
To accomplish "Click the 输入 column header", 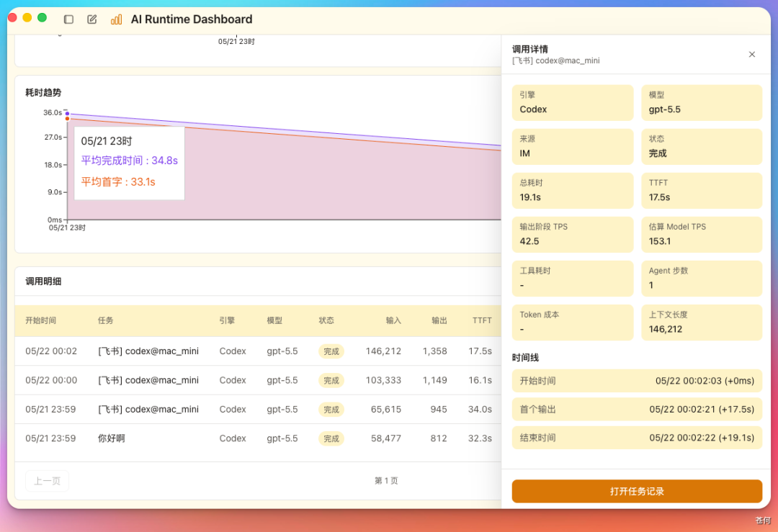I will [393, 320].
